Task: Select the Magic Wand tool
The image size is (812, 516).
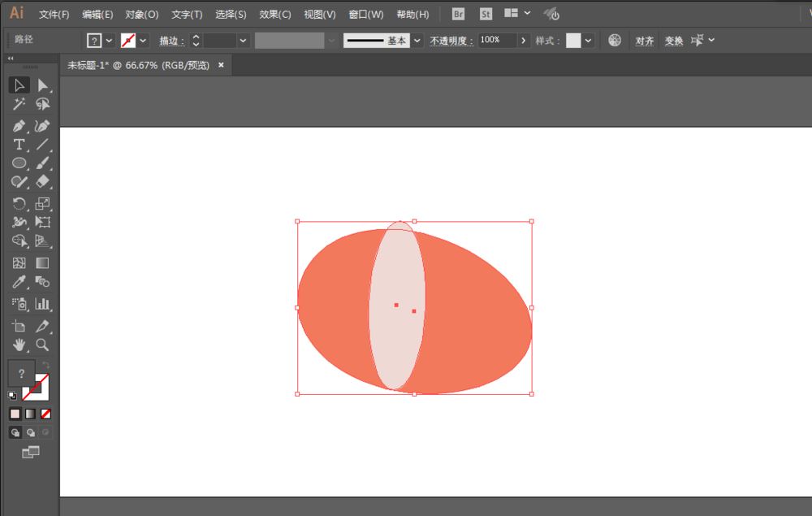Action: 19,105
